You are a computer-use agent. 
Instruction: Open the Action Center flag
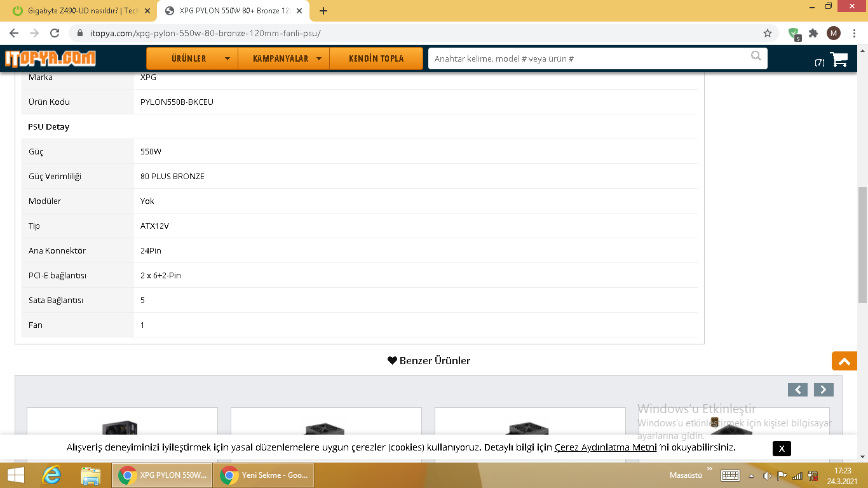point(782,475)
